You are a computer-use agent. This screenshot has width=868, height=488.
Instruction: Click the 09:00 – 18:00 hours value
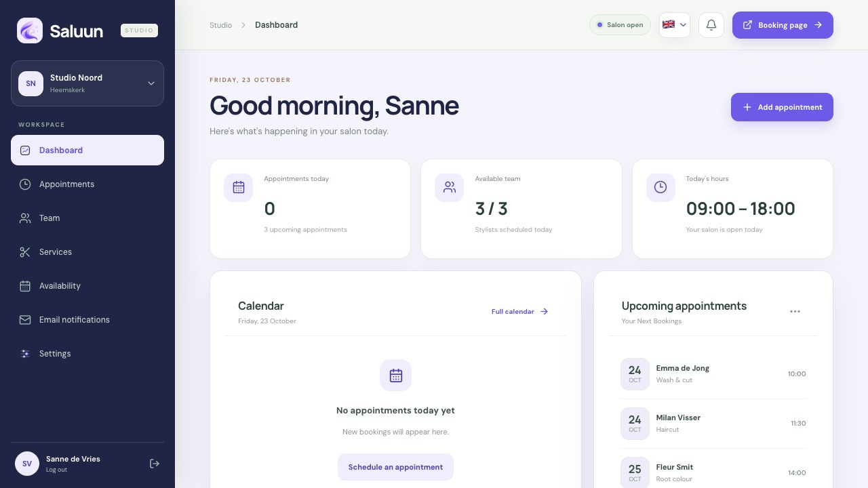coord(741,209)
